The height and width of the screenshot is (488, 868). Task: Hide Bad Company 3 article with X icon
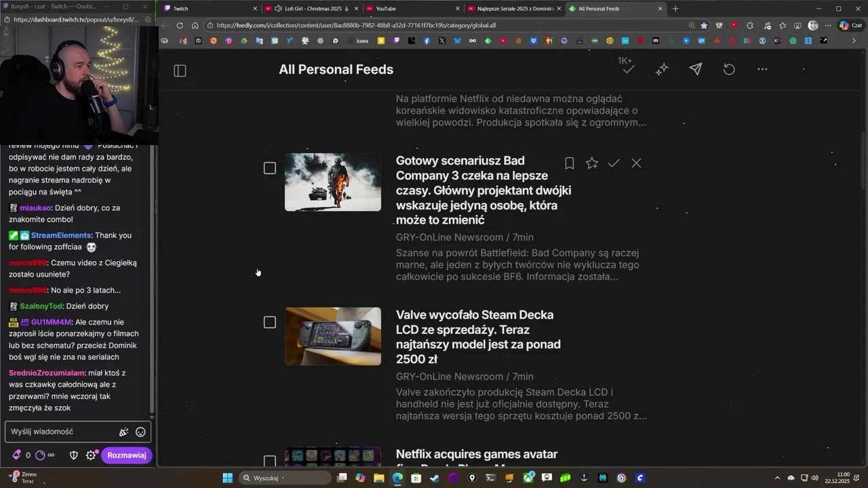pos(636,163)
